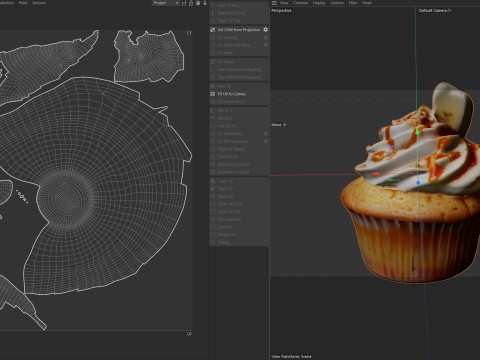
Task: Choose UV Peeler command
Action: 226,62
